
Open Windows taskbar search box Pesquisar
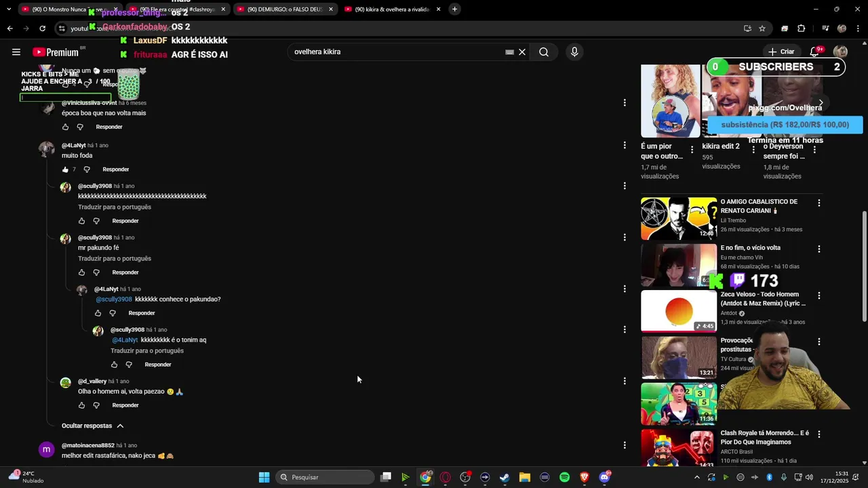pos(326,477)
